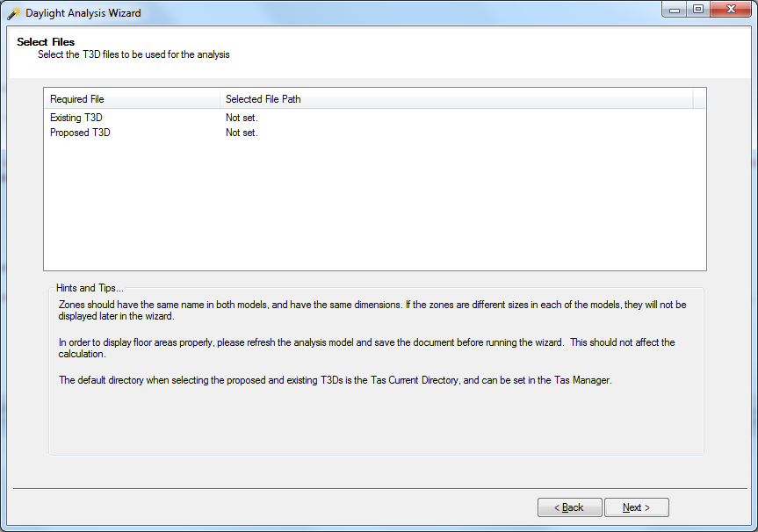Click the 'Select the T3D files' subtitle text
Viewport: 758px width, 532px height.
pyautogui.click(x=134, y=54)
